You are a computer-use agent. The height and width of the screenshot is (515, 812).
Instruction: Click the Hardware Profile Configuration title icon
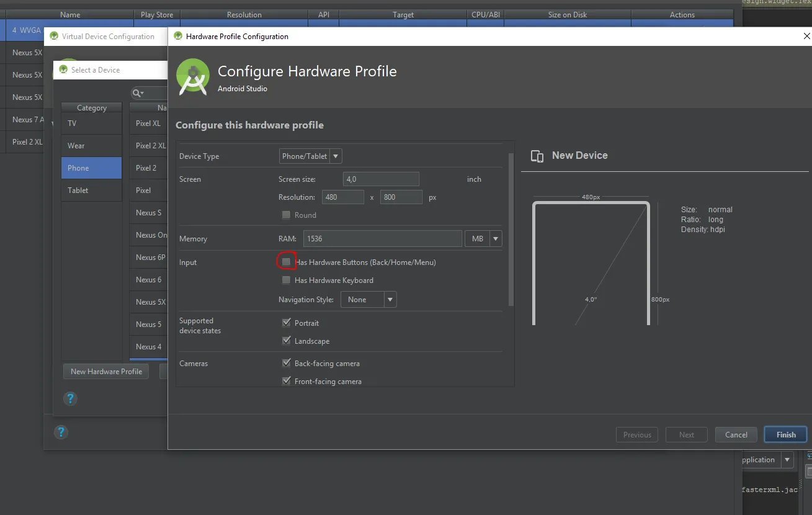178,36
